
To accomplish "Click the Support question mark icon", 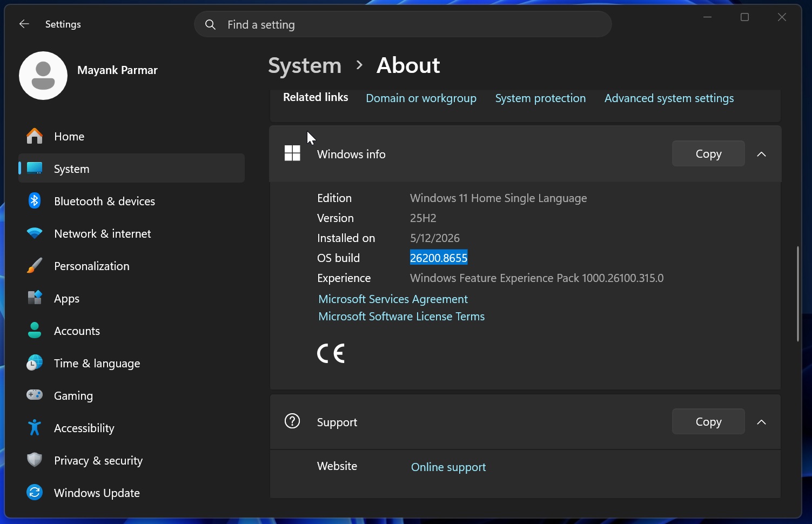I will point(292,421).
